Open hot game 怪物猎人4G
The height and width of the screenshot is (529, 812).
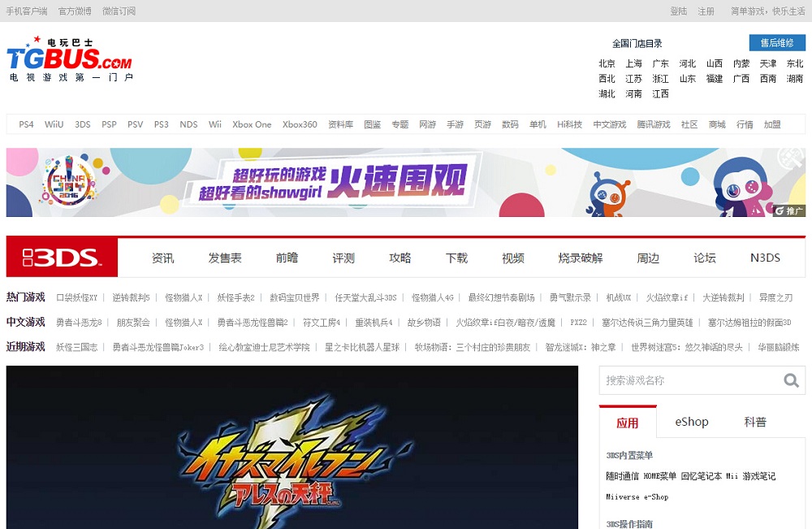coord(433,297)
